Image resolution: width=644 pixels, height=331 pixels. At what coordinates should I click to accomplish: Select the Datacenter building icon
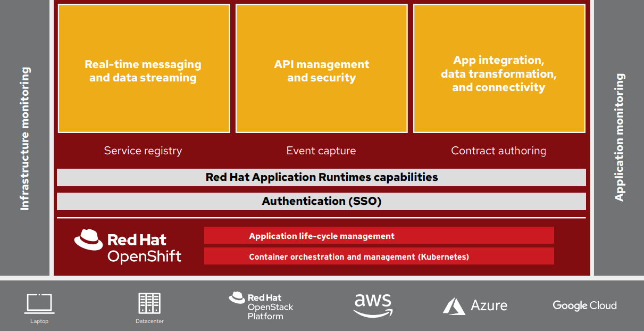pyautogui.click(x=149, y=302)
